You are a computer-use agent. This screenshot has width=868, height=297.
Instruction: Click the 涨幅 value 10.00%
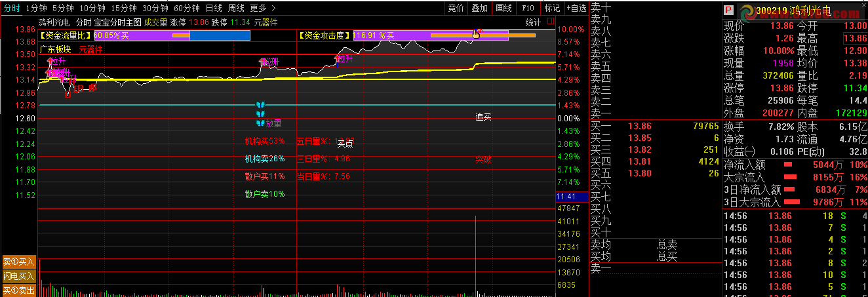tap(778, 51)
